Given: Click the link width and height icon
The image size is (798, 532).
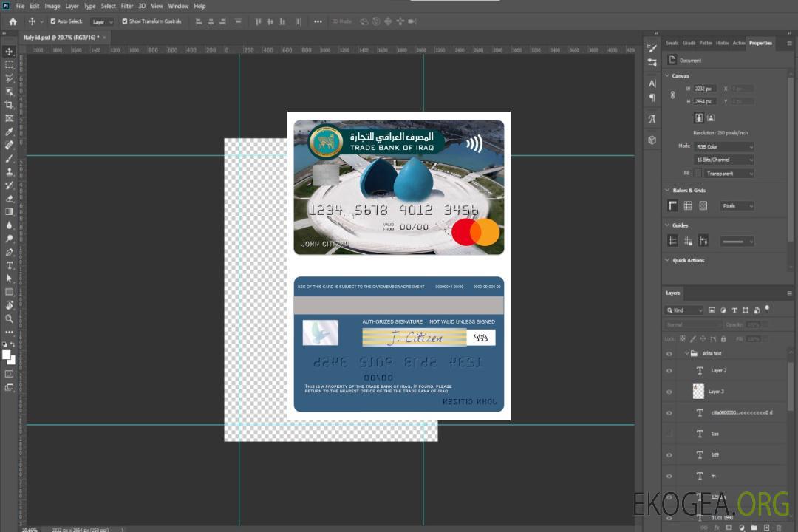Looking at the screenshot, I should pos(672,95).
